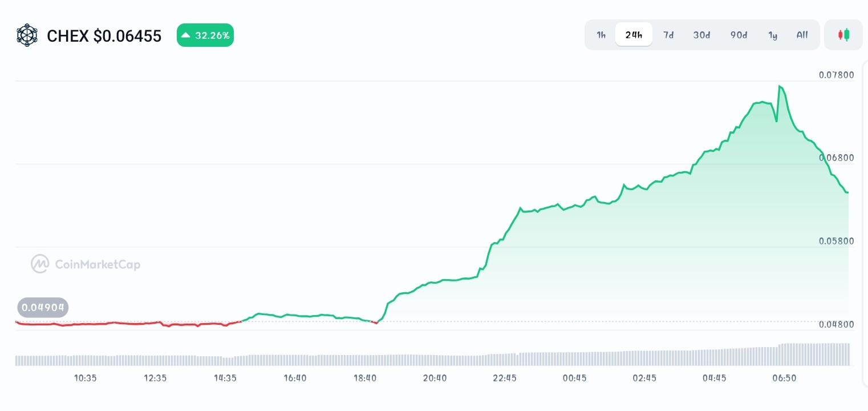
Task: Click the 0.06800 y-axis label
Action: click(836, 158)
